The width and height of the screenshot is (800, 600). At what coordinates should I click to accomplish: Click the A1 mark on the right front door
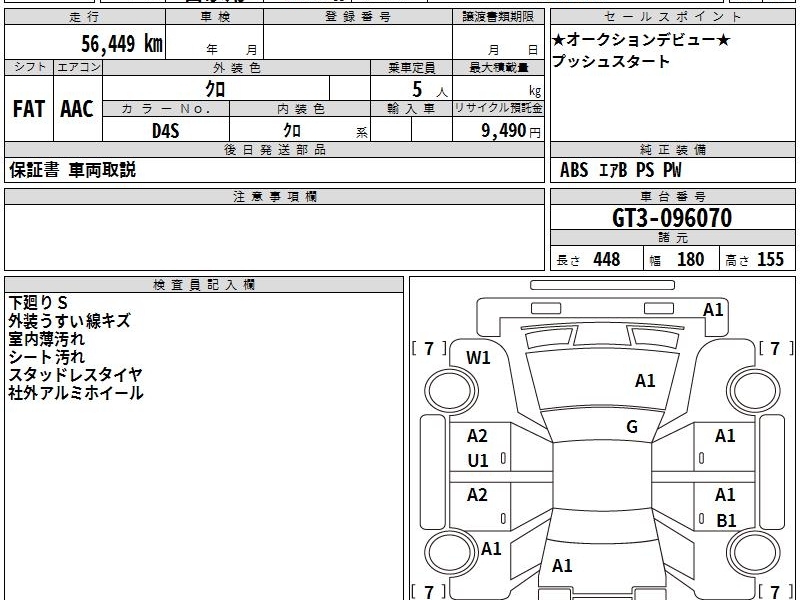[725, 436]
